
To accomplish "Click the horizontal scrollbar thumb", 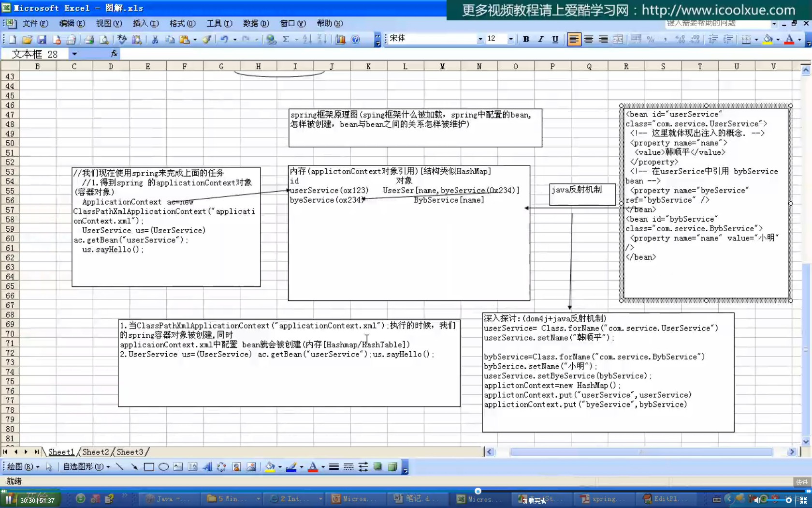I will [641, 452].
